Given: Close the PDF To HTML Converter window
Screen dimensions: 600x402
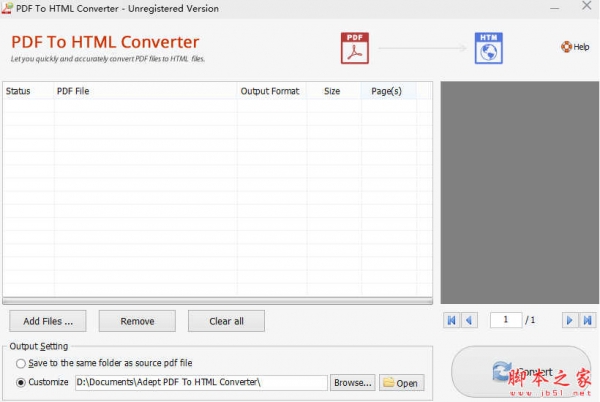Looking at the screenshot, I should coord(587,5).
